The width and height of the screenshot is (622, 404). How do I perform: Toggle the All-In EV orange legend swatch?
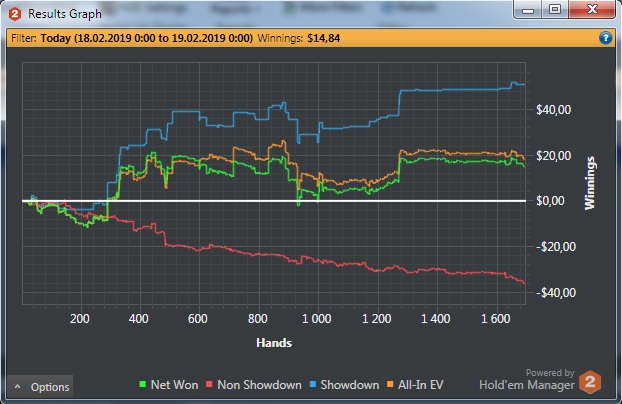[390, 384]
